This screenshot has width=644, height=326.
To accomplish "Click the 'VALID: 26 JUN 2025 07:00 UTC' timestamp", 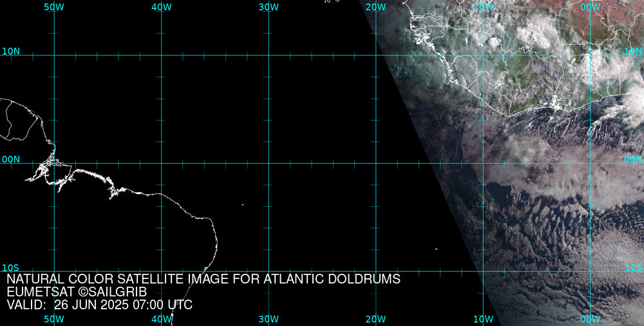I will point(99,305).
